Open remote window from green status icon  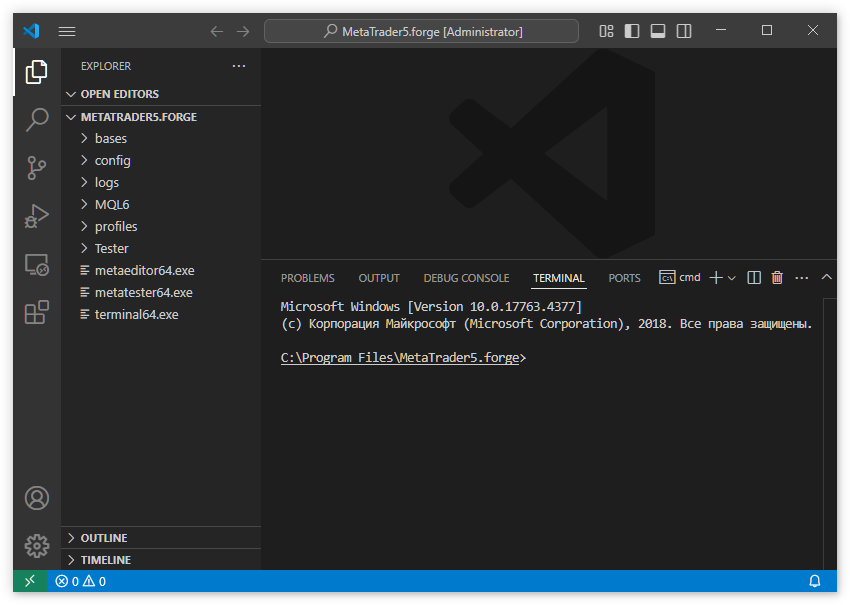(30, 581)
